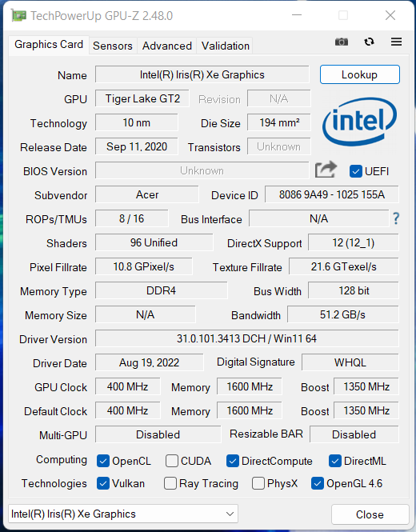Image resolution: width=416 pixels, height=532 pixels.
Task: Open the Advanced tab
Action: click(167, 46)
